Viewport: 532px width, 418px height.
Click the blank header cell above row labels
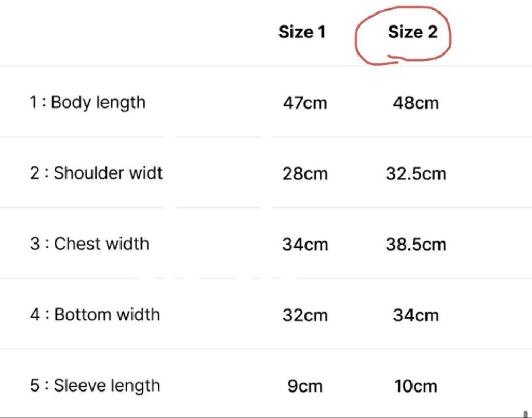click(104, 32)
